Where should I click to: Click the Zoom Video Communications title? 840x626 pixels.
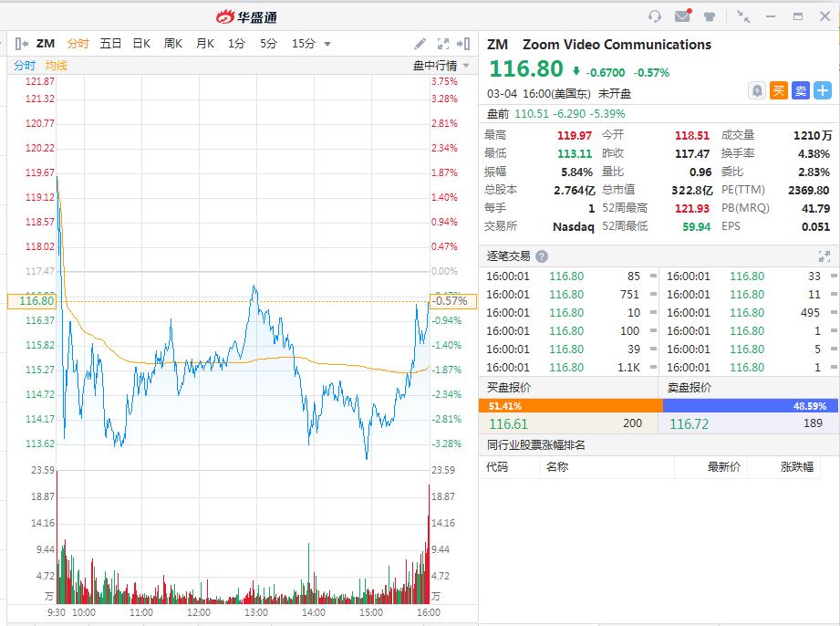[x=617, y=45]
